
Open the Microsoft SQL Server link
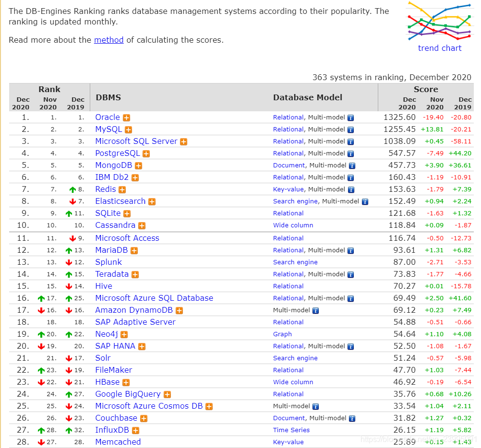[136, 141]
